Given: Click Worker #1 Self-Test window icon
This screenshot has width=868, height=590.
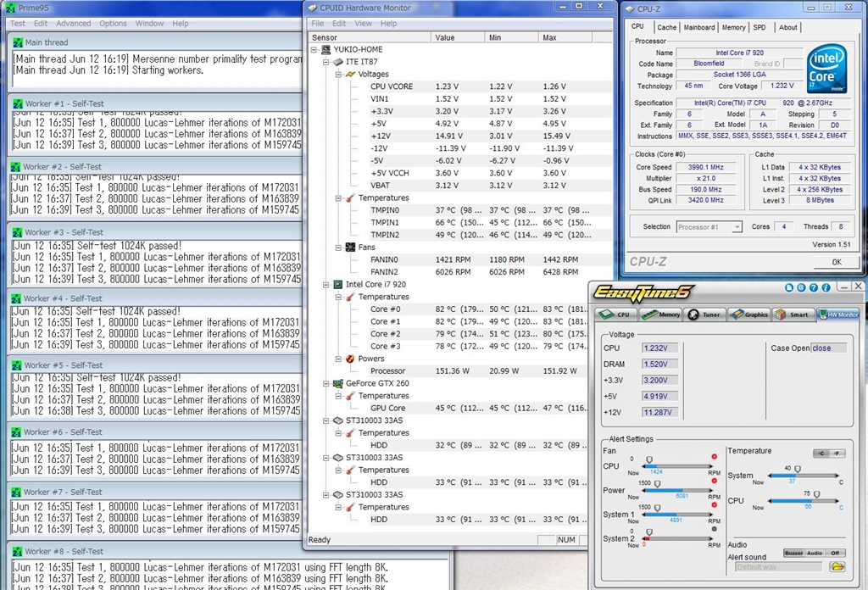Looking at the screenshot, I should 18,103.
